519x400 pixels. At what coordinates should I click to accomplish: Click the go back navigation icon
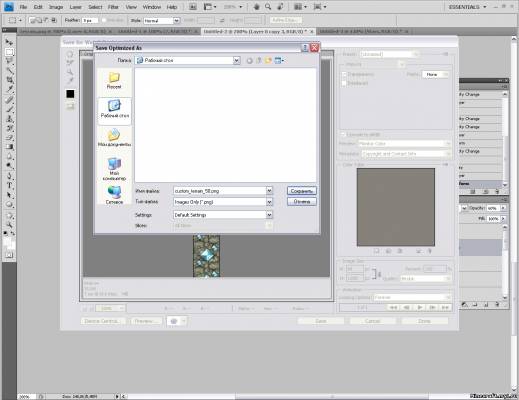pos(249,61)
